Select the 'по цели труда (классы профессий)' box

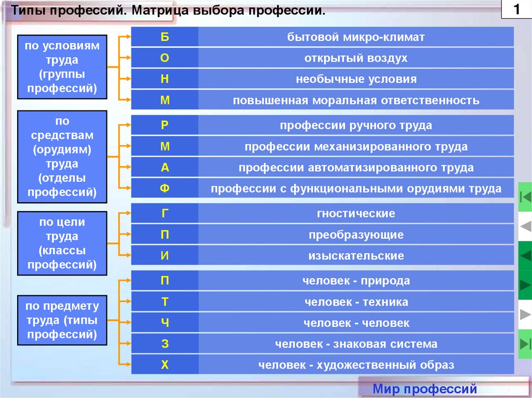tap(62, 243)
